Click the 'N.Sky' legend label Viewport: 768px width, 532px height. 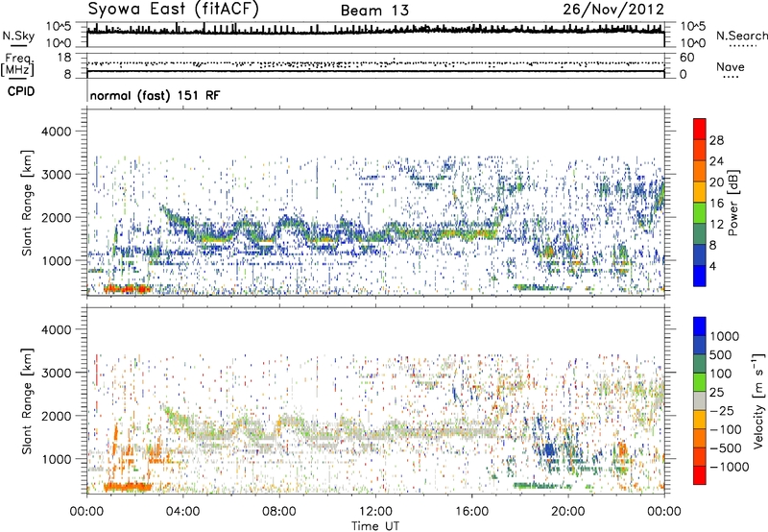pyautogui.click(x=18, y=36)
